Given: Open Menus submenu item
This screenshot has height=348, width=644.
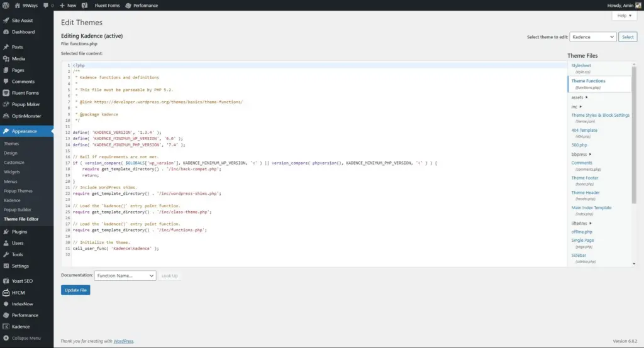Looking at the screenshot, I should click(x=11, y=182).
